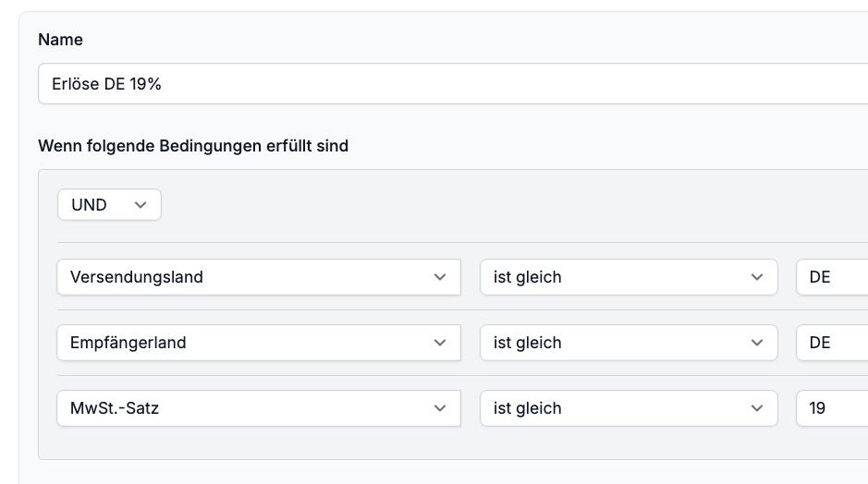This screenshot has width=868, height=484.
Task: Click the chevron arrow beside MwSt.-Satz
Action: (x=440, y=408)
